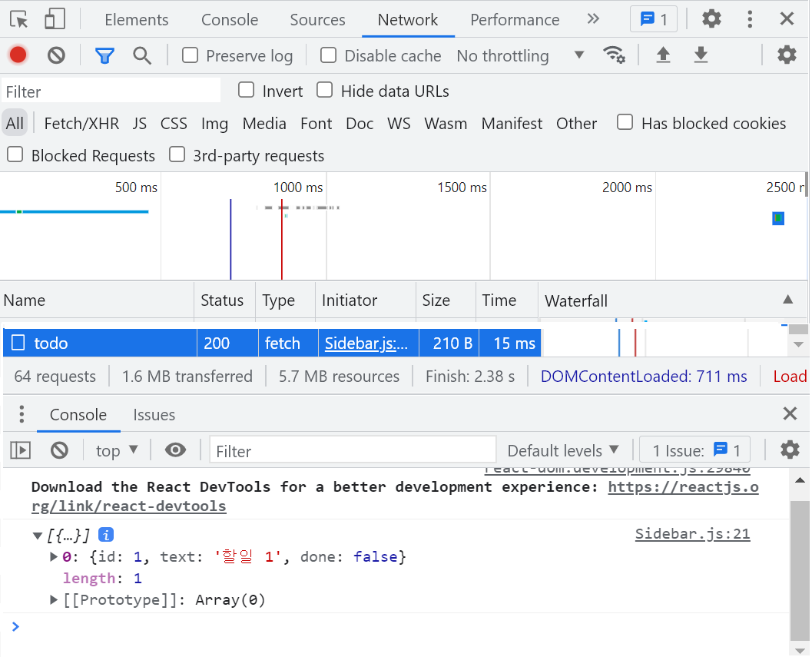The width and height of the screenshot is (812, 657).
Task: Select the todo request row
Action: click(x=272, y=343)
